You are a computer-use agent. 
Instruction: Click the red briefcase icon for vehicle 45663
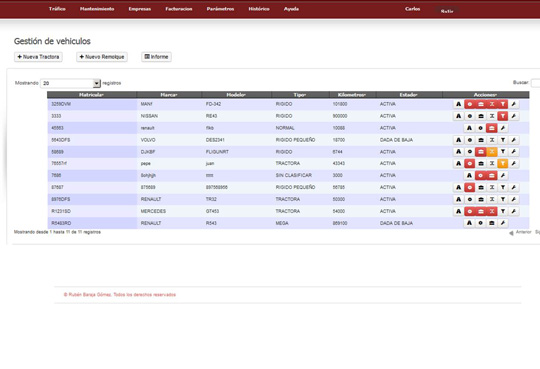point(492,128)
